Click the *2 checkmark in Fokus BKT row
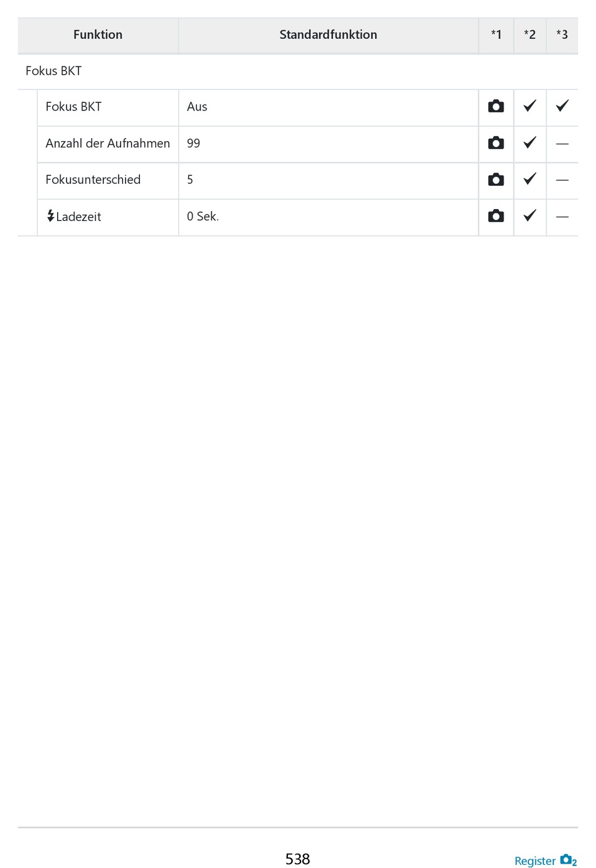The height and width of the screenshot is (868, 596). tap(529, 106)
